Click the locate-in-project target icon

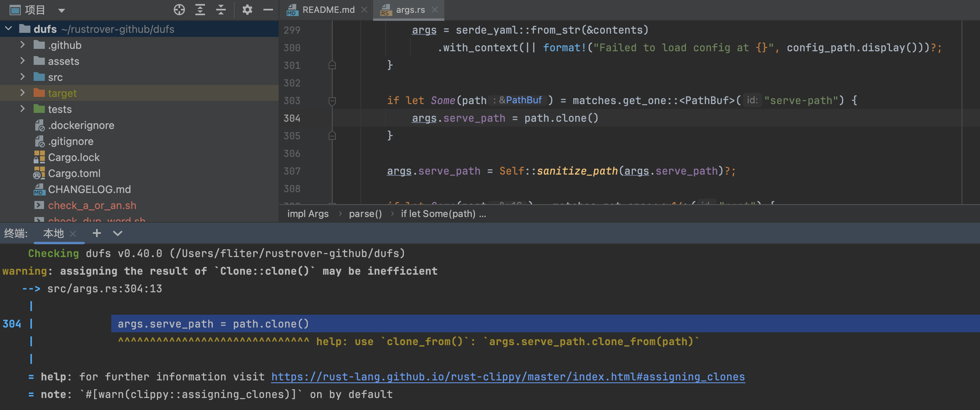click(179, 10)
